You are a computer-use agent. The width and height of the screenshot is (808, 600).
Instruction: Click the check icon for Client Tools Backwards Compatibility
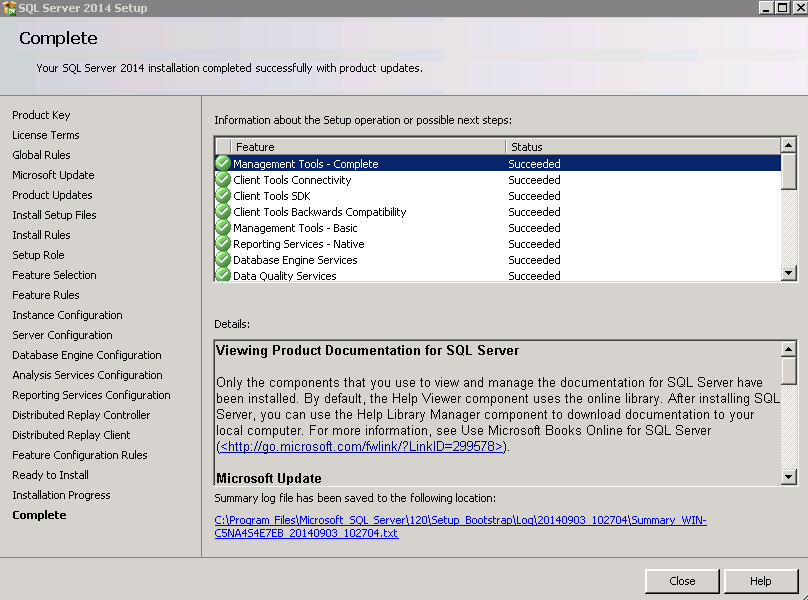tap(223, 211)
